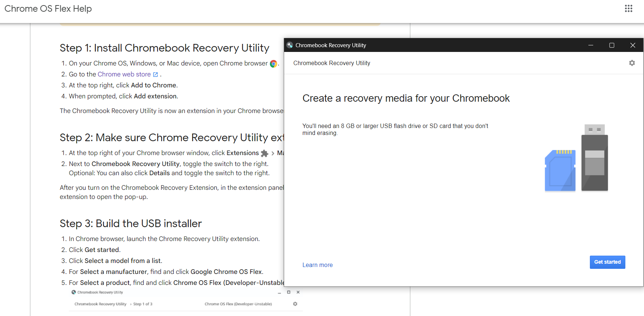Open the Google apps grid icon

(x=628, y=8)
